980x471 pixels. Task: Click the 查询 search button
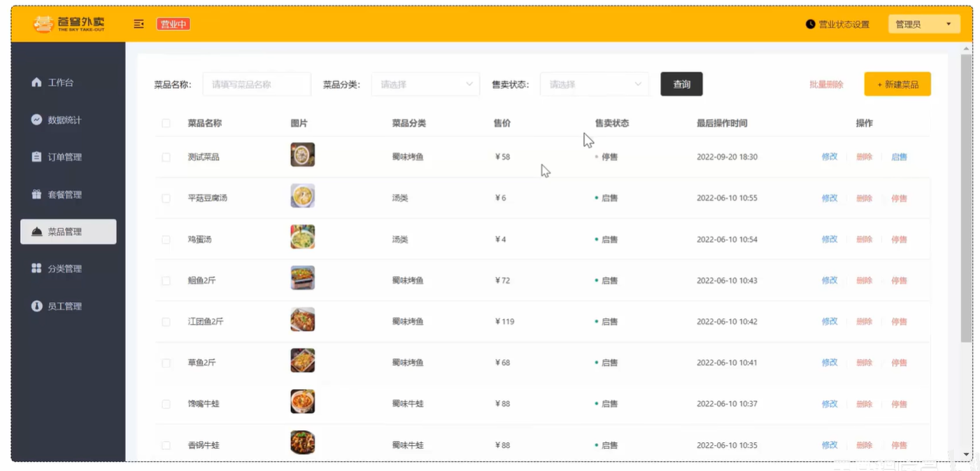(681, 85)
